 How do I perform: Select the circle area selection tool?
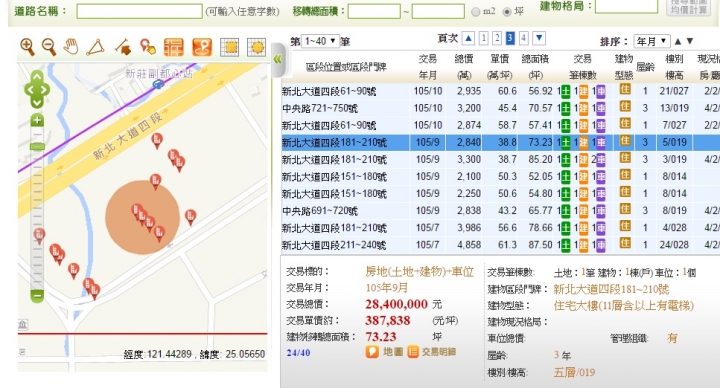[257, 47]
